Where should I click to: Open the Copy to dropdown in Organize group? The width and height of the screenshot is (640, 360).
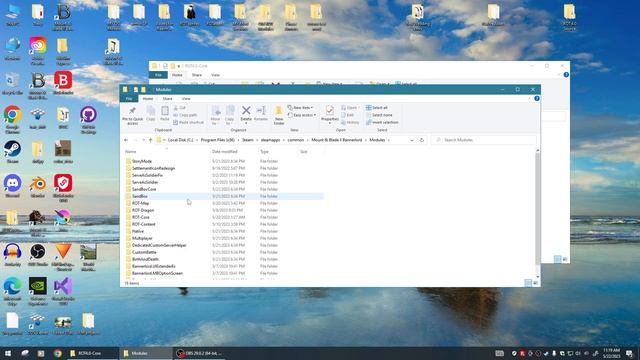tap(230, 115)
